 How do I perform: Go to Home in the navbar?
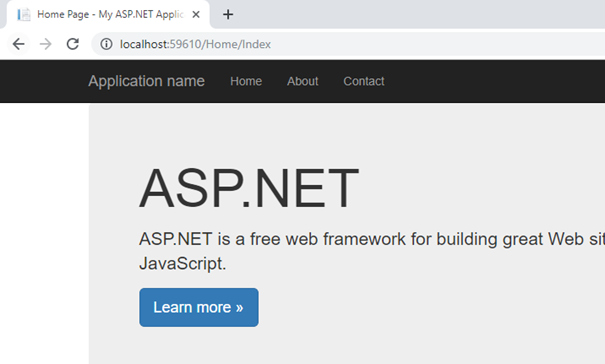coord(246,81)
